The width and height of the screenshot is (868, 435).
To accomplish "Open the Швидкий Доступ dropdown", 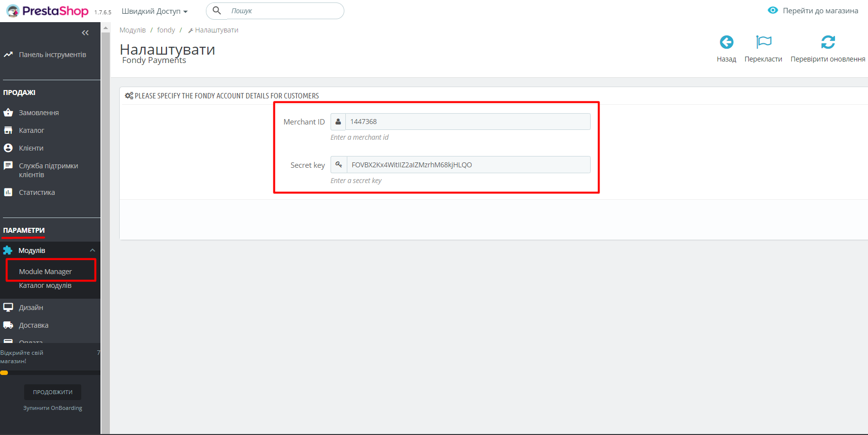I will coord(155,11).
